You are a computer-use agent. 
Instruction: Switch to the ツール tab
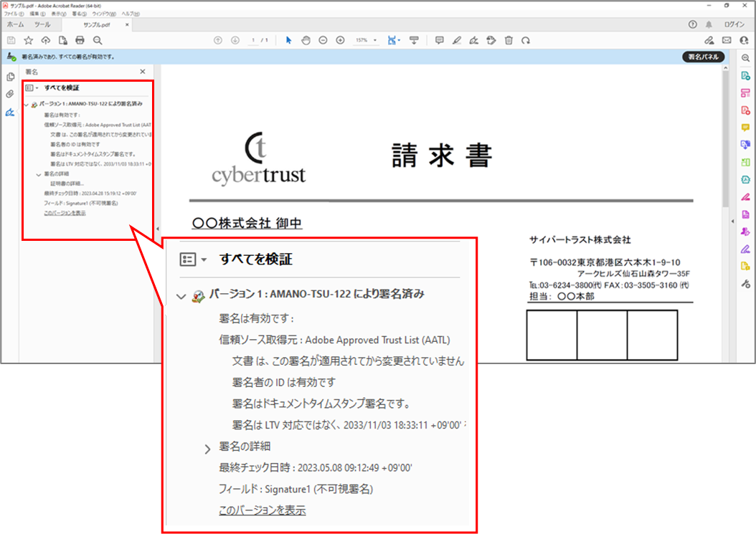tap(42, 24)
